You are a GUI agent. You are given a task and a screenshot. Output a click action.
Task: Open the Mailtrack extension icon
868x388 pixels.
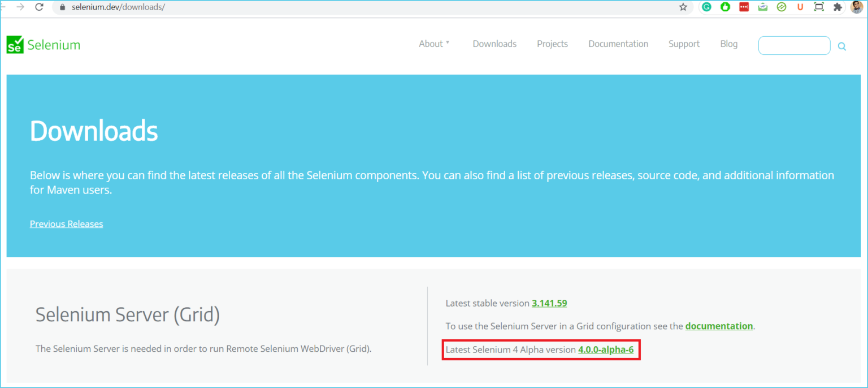762,7
